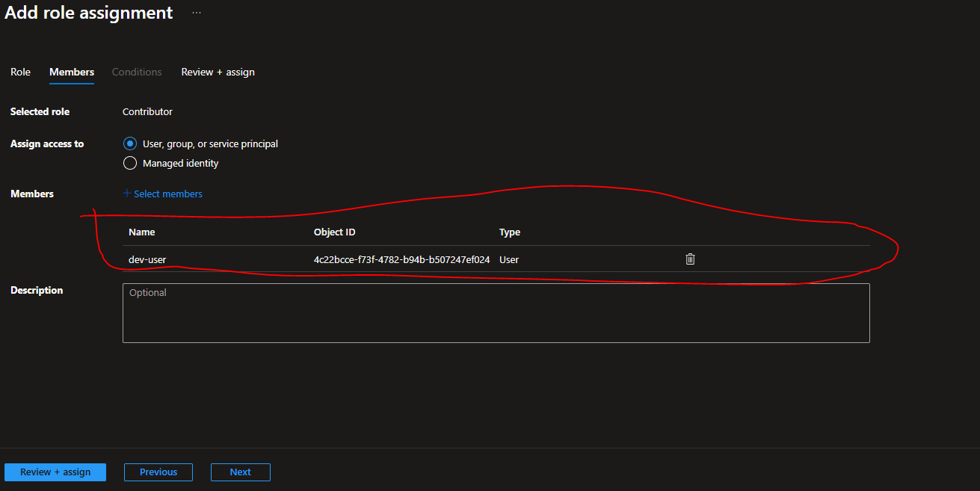980x491 pixels.
Task: Click the Name column header
Action: point(142,232)
